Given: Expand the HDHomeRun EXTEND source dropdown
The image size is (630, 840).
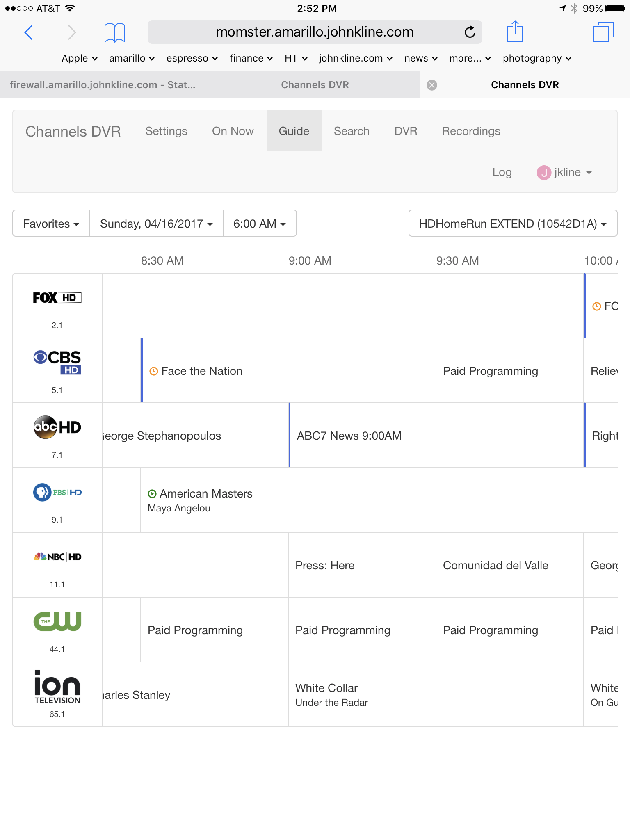Looking at the screenshot, I should (513, 224).
